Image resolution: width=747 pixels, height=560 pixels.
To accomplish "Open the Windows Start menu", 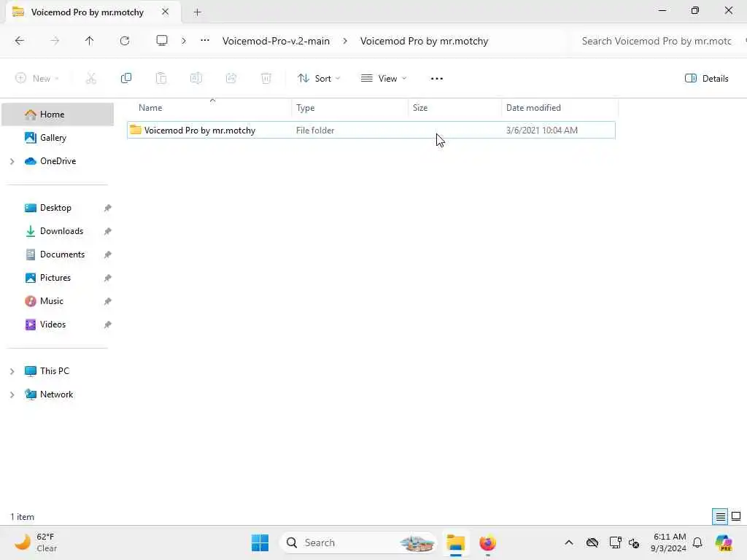I will pos(260,542).
